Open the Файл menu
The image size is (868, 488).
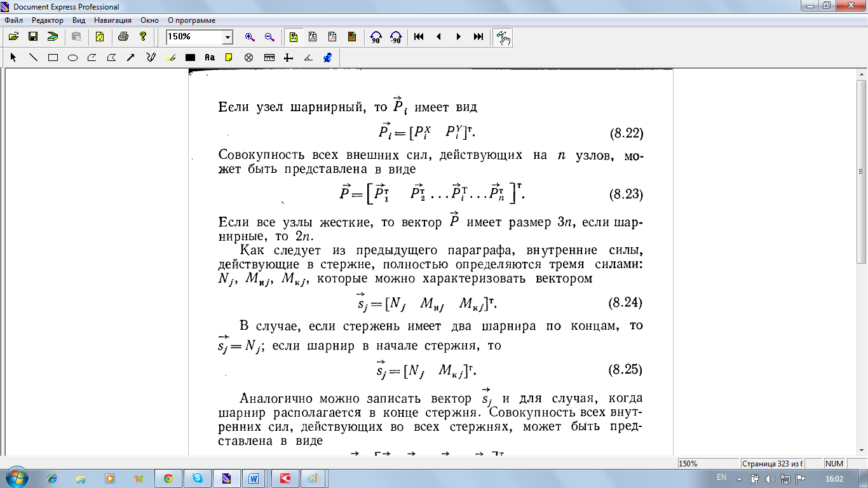[x=13, y=20]
